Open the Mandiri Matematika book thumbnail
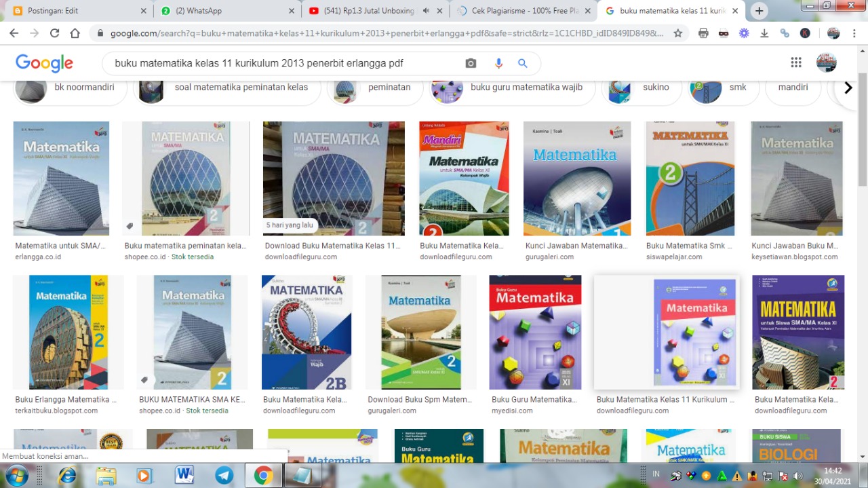This screenshot has height=488, width=868. (x=464, y=179)
